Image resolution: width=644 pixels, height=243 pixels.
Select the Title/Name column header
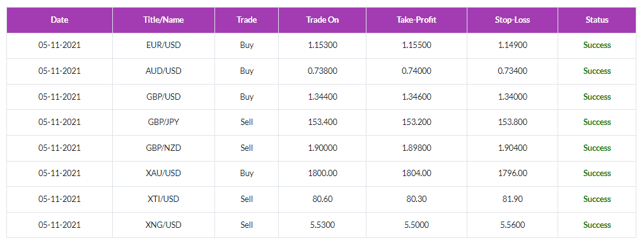(163, 20)
